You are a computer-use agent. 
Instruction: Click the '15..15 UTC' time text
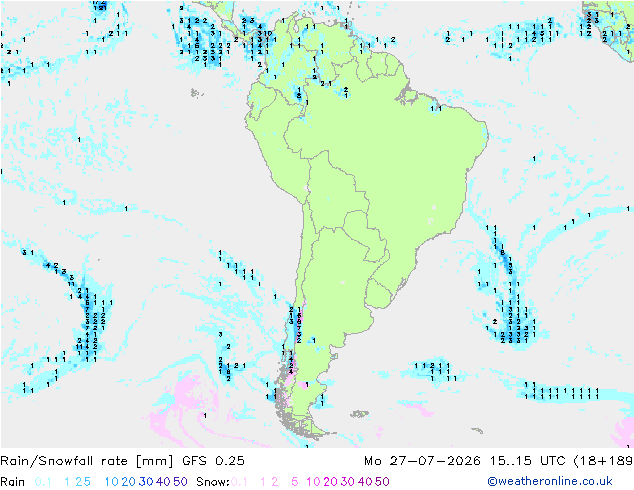coord(528,461)
